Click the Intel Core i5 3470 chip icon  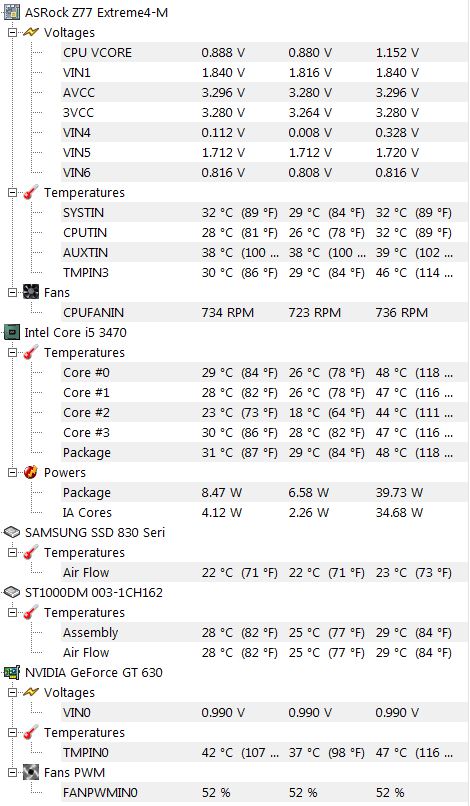[12, 333]
